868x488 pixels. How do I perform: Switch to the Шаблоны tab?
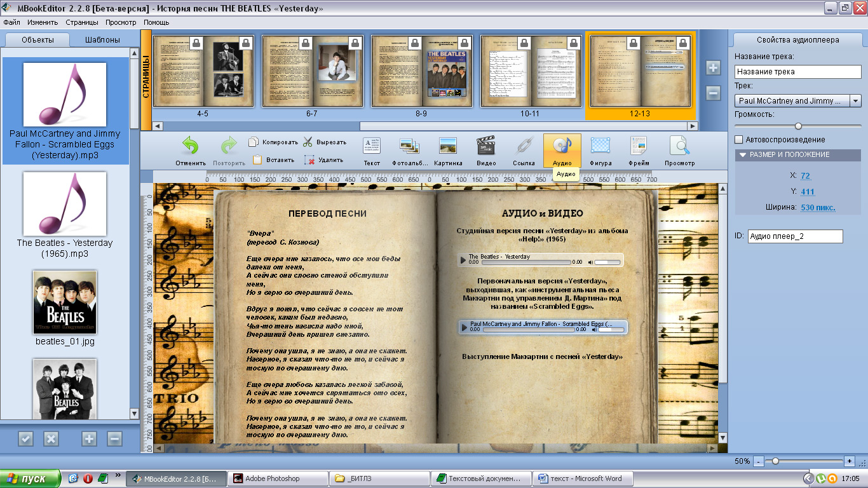point(103,40)
